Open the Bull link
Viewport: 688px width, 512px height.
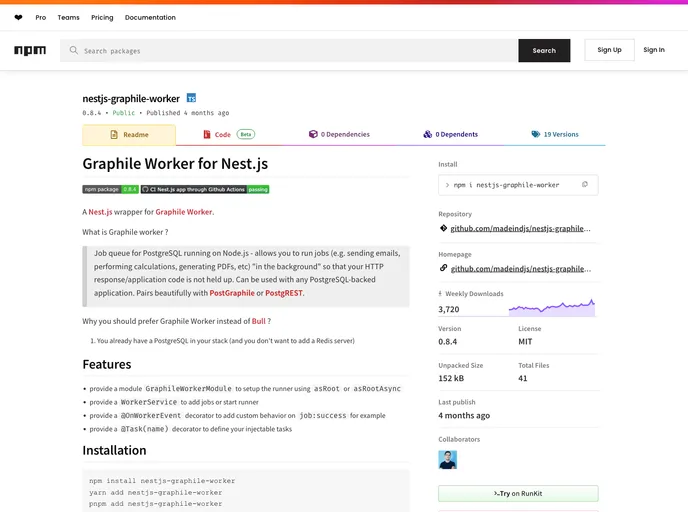(x=258, y=321)
